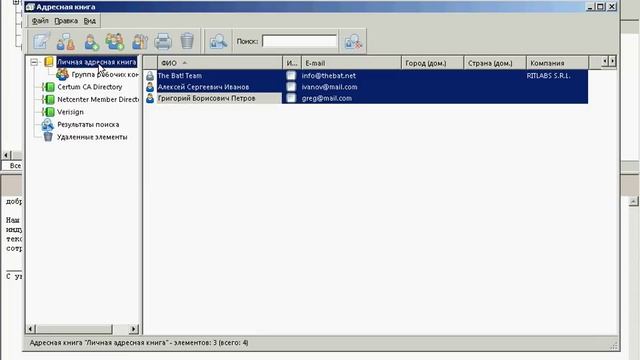The image size is (640, 360).
Task: Create a new contact group via toolbar
Action: (115, 41)
